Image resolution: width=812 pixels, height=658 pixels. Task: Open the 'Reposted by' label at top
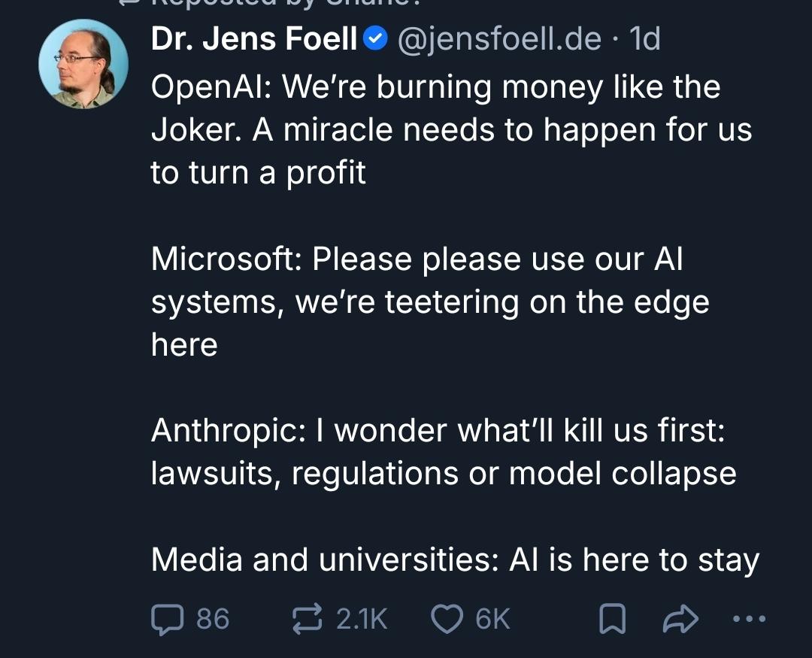coord(263,4)
